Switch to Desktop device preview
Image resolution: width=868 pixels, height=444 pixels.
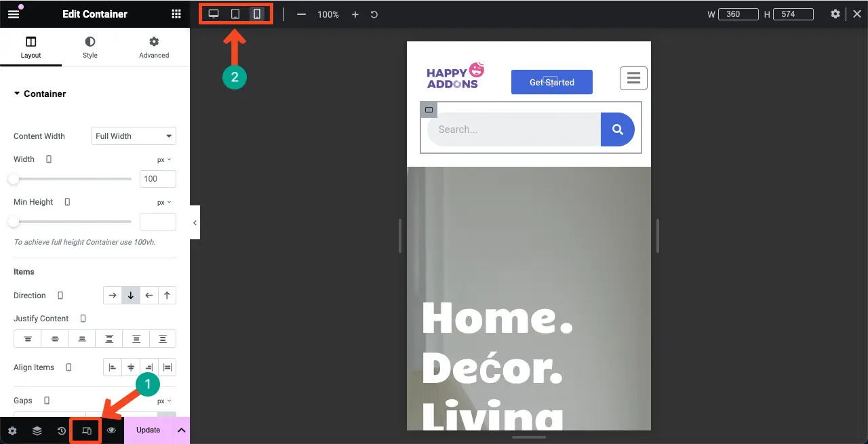(214, 14)
